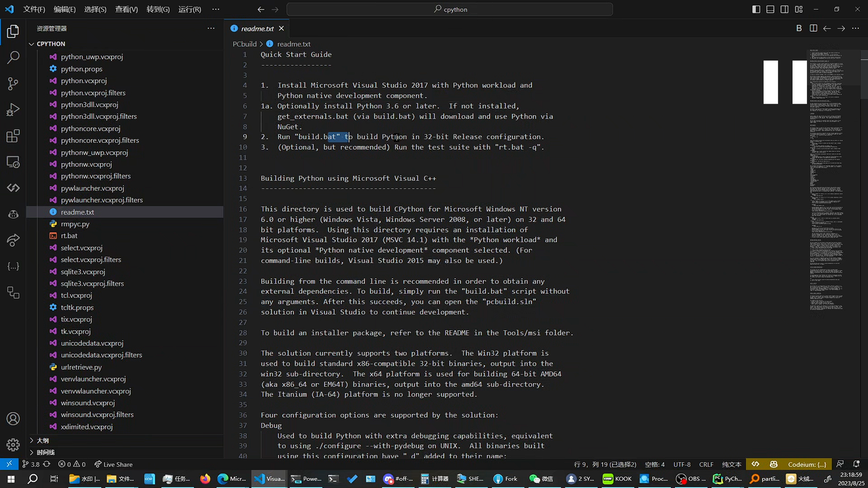Open rt.bat in the file tree
Viewport: 868px width, 488px height.
(69, 236)
